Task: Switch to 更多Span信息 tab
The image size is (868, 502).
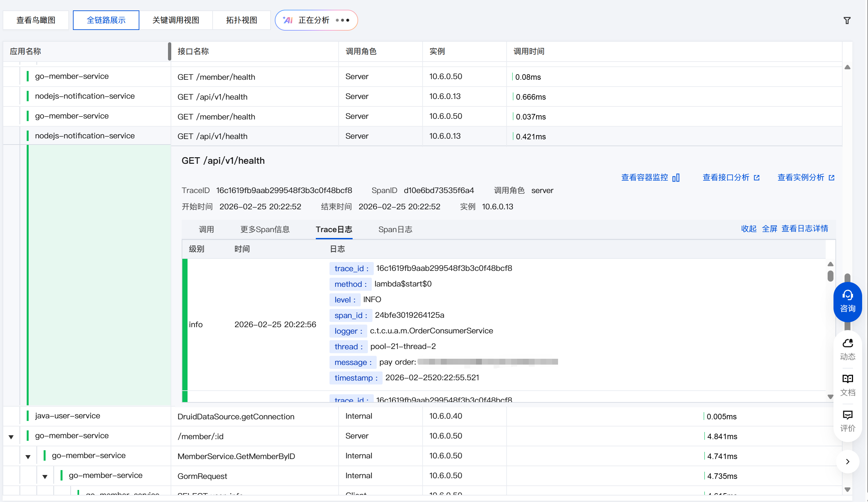Action: click(264, 229)
